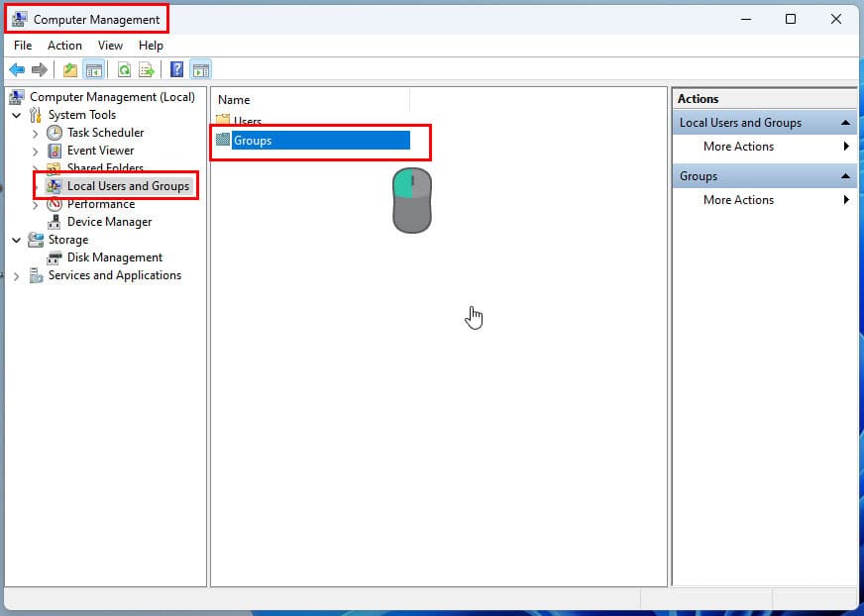Open More Actions submenu arrow under Groups
This screenshot has width=864, height=616.
846,199
